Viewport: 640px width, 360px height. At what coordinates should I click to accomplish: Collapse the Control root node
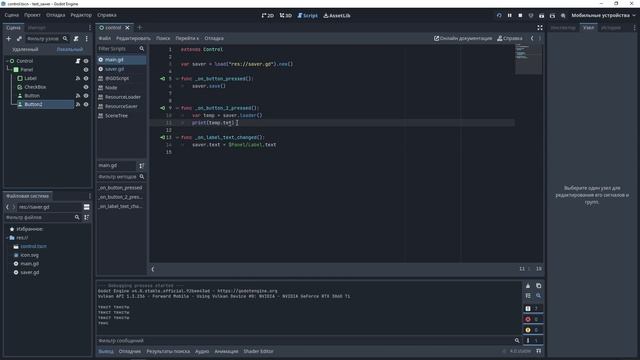pos(7,61)
